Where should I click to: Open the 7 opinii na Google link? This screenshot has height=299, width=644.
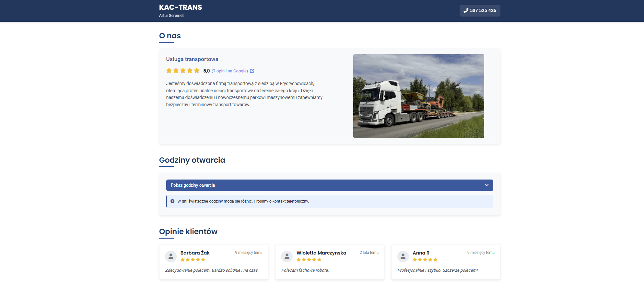pos(230,71)
